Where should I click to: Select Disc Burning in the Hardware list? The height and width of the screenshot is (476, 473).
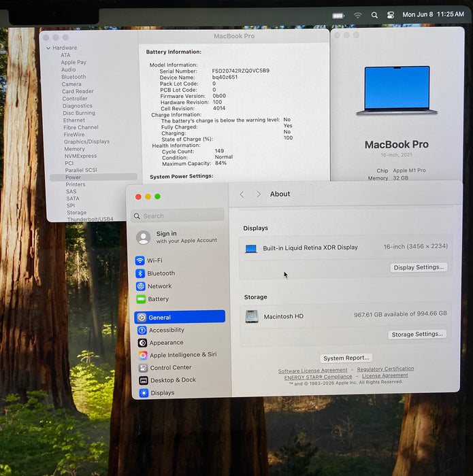pyautogui.click(x=79, y=113)
